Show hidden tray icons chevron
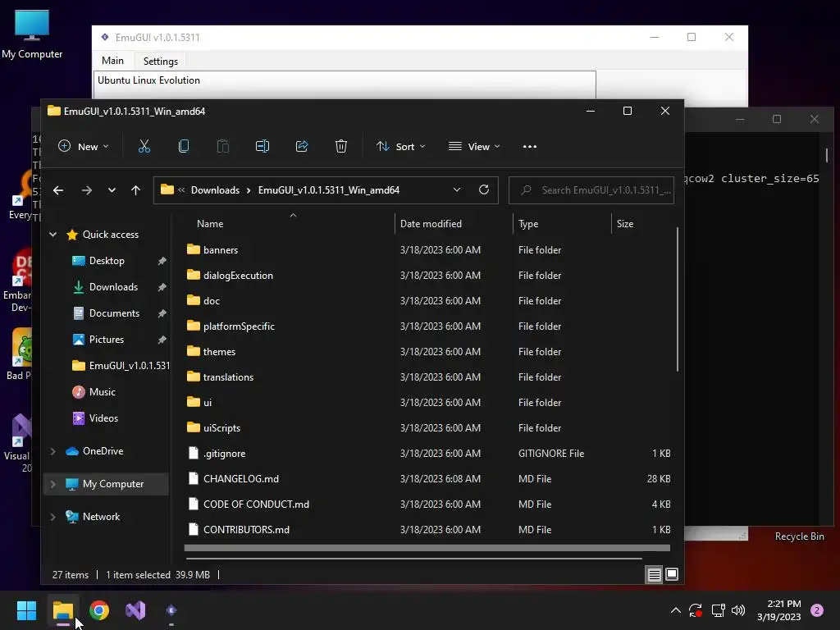The width and height of the screenshot is (840, 630). point(676,610)
